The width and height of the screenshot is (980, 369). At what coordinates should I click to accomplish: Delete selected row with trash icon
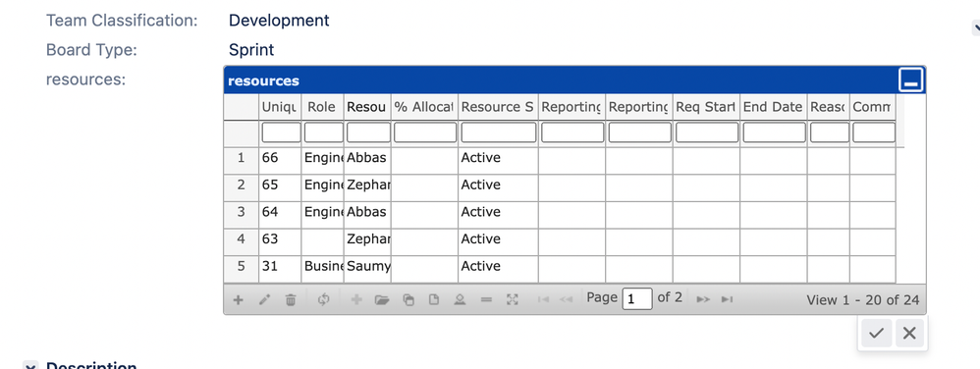click(x=291, y=299)
